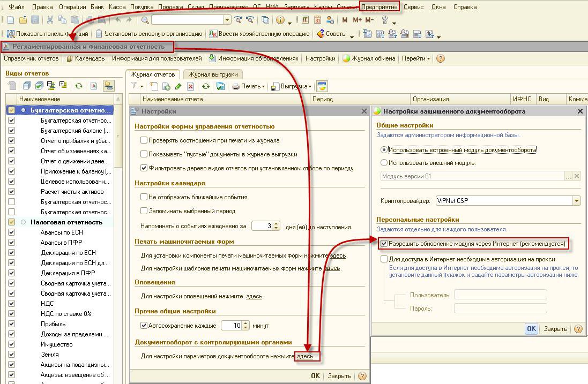
Task: Select Использовать встроенный модуль документооборота radio
Action: tap(384, 150)
